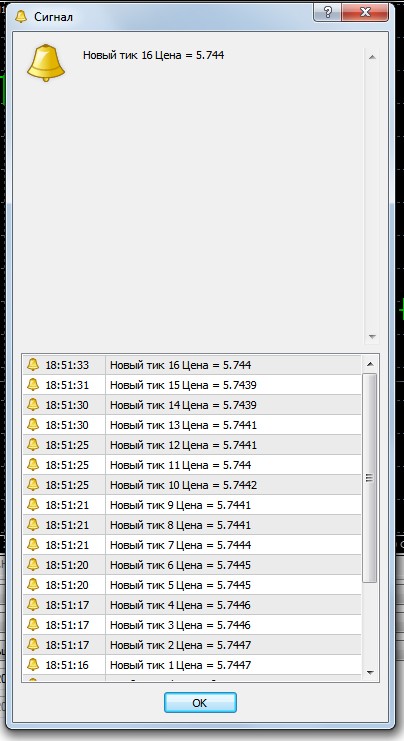Viewport: 404px width, 741px height.
Task: Click the bell icon beside tick 10 row
Action: [x=33, y=484]
